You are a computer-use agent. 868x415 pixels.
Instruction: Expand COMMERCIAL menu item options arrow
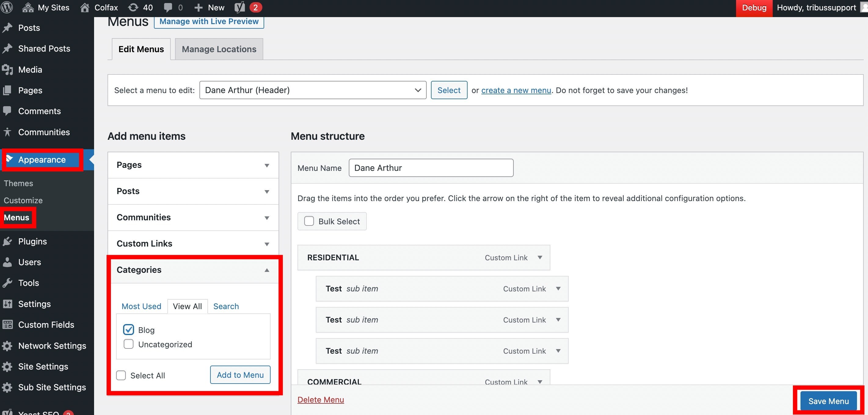(x=540, y=382)
